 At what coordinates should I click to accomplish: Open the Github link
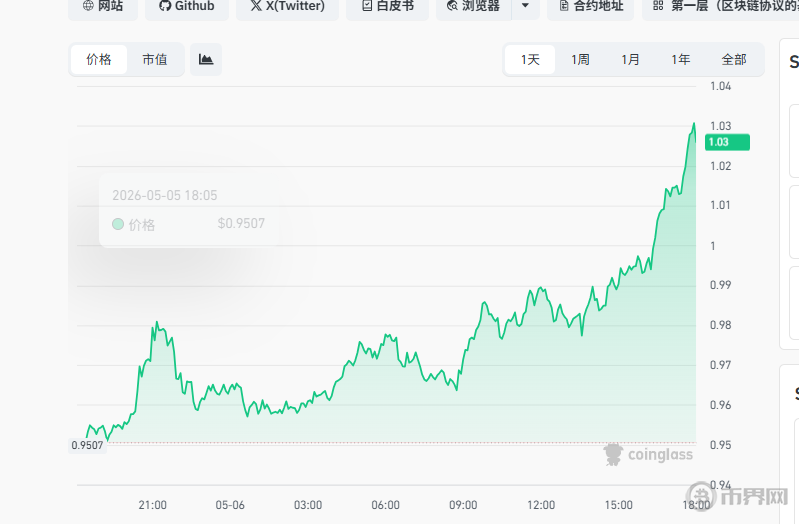coord(187,7)
